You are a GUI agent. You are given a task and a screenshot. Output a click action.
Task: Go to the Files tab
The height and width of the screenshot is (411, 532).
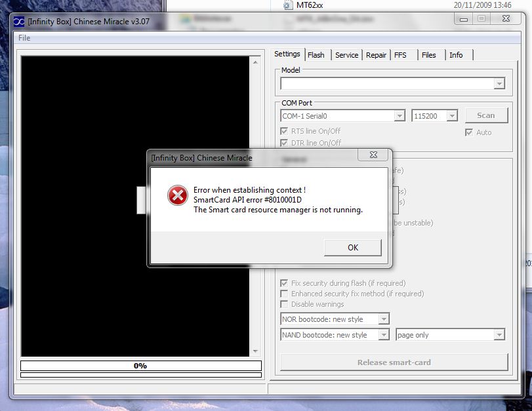pyautogui.click(x=428, y=55)
